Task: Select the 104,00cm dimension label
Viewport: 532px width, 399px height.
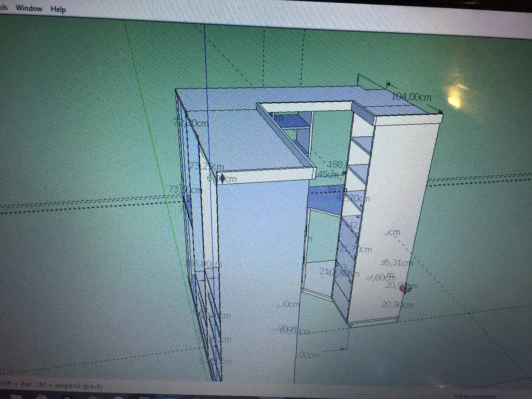Action: (x=411, y=97)
